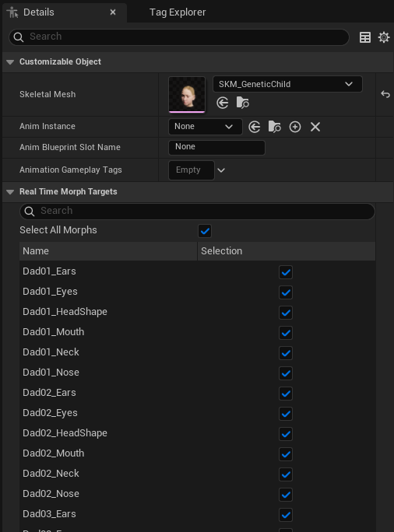The width and height of the screenshot is (394, 532).
Task: Uncheck the Dad01_Mouth morph
Action: (286, 333)
